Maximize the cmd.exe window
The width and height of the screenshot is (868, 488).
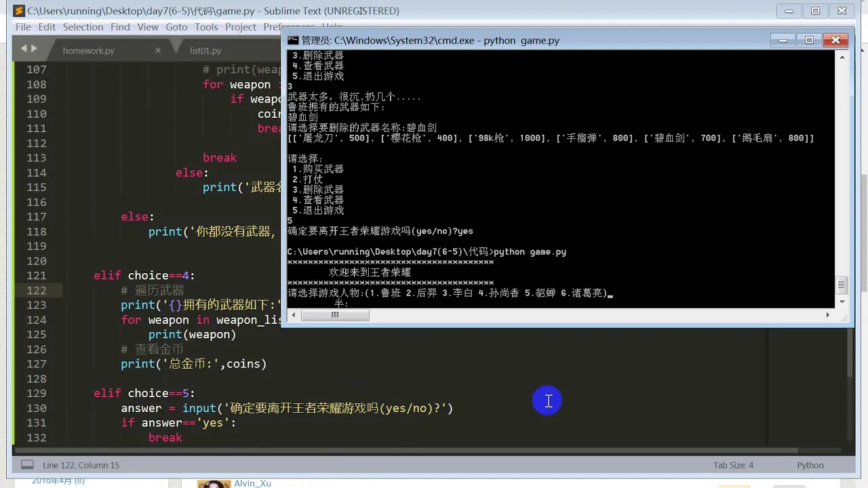point(809,40)
